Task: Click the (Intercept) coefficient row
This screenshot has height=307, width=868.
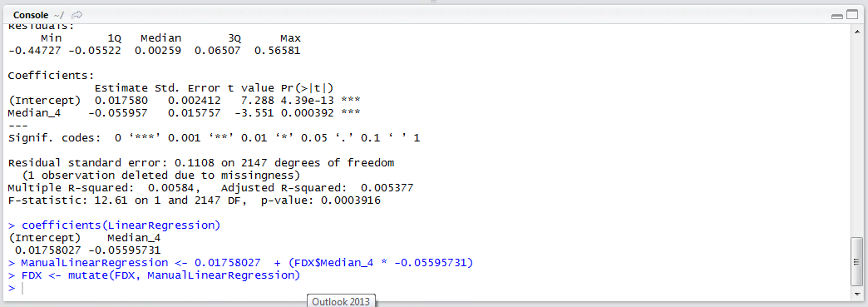Action: coord(184,101)
